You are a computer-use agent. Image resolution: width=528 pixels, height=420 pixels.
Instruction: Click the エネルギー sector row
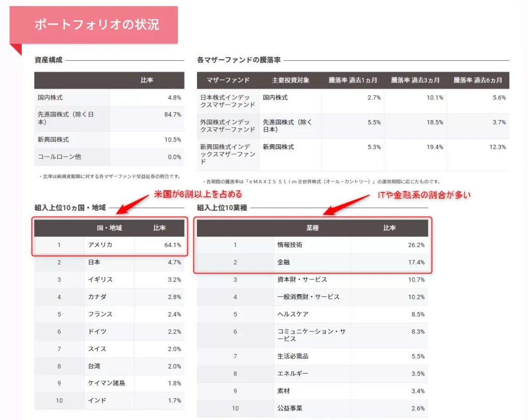(x=312, y=374)
